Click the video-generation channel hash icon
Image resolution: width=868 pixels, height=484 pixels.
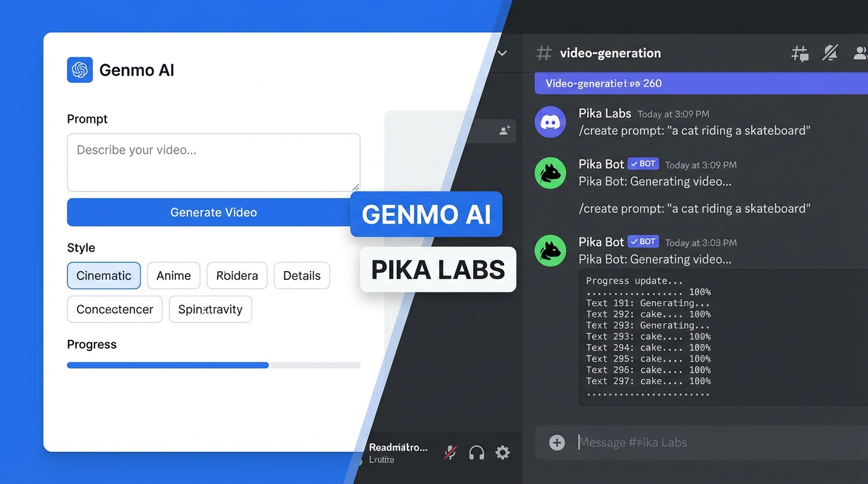click(x=544, y=53)
